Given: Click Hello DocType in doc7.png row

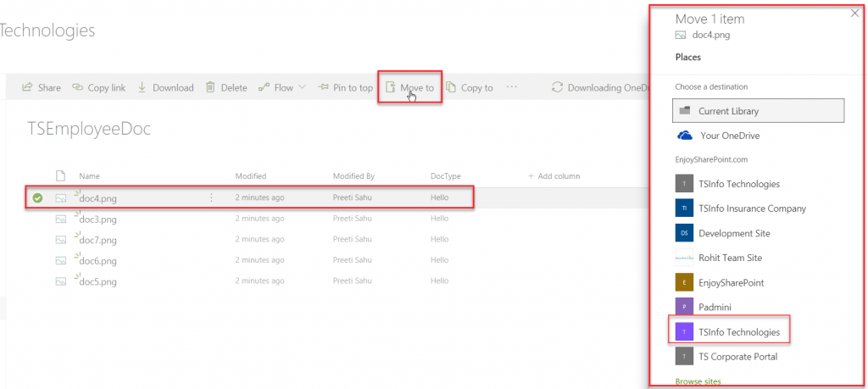Looking at the screenshot, I should [440, 240].
